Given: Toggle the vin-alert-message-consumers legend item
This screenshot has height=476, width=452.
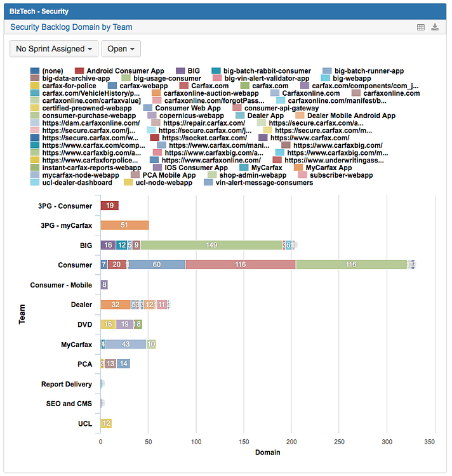Looking at the screenshot, I should tap(263, 183).
